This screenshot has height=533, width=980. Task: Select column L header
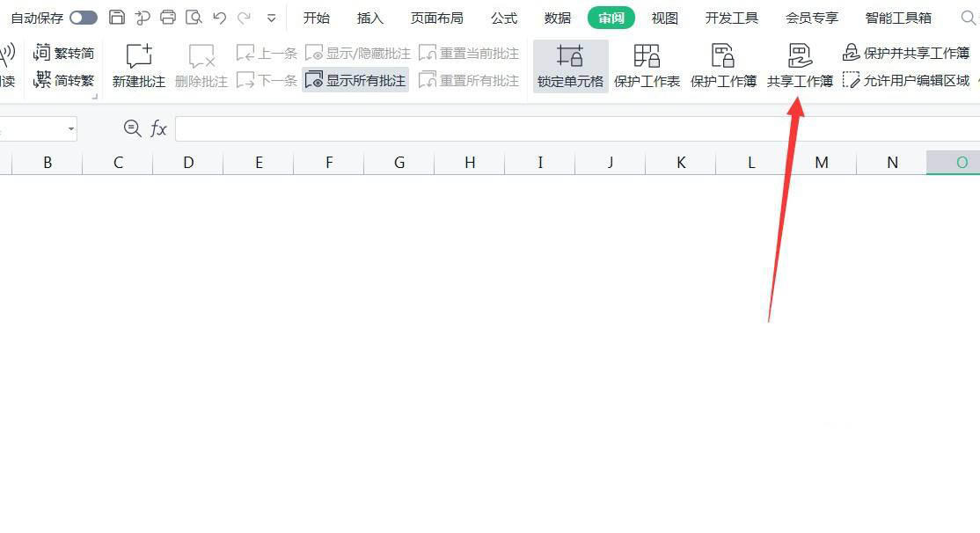(x=750, y=163)
